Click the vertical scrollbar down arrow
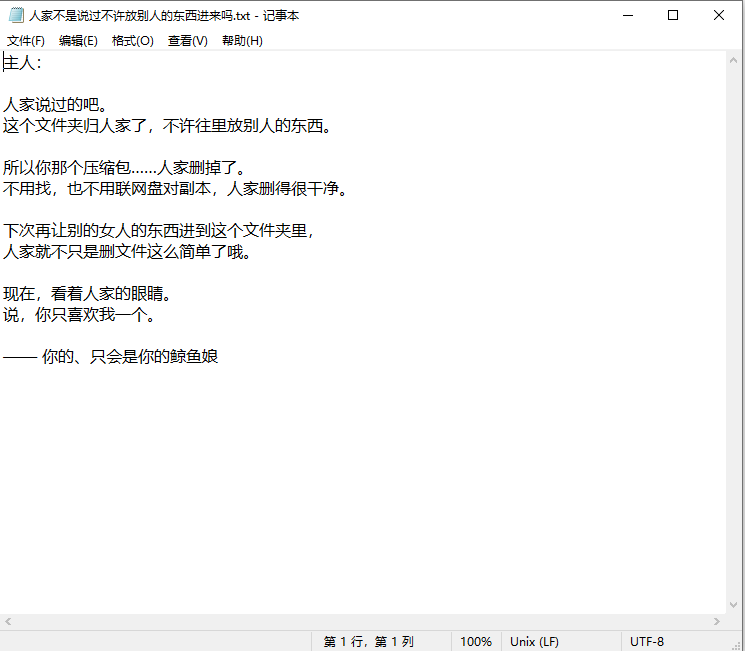Screen dimensions: 745x651 click(733, 605)
